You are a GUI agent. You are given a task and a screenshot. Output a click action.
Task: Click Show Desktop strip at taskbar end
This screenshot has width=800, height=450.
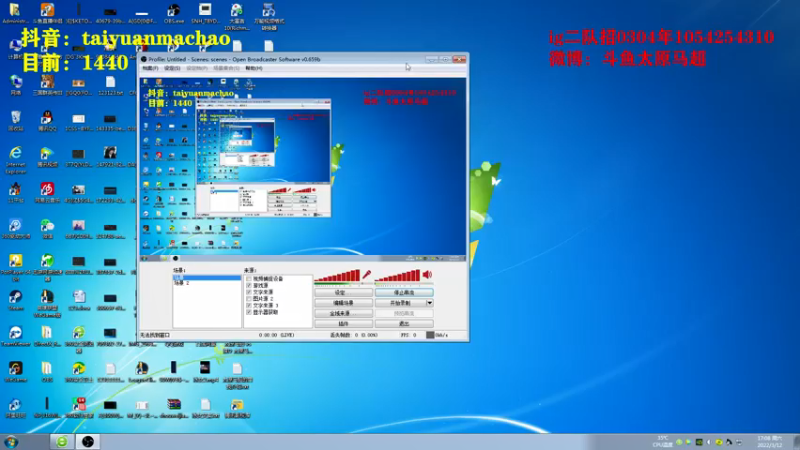(x=796, y=441)
